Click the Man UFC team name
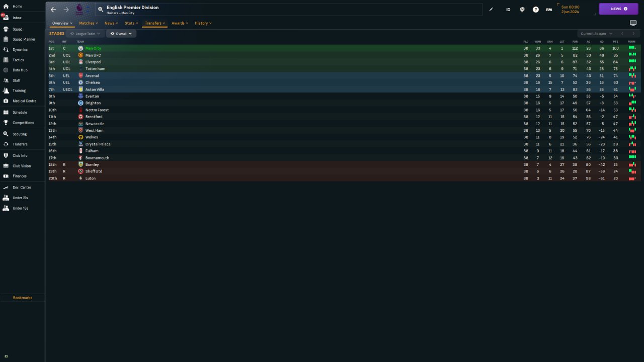Screen dimensions: 644x362 (93, 55)
